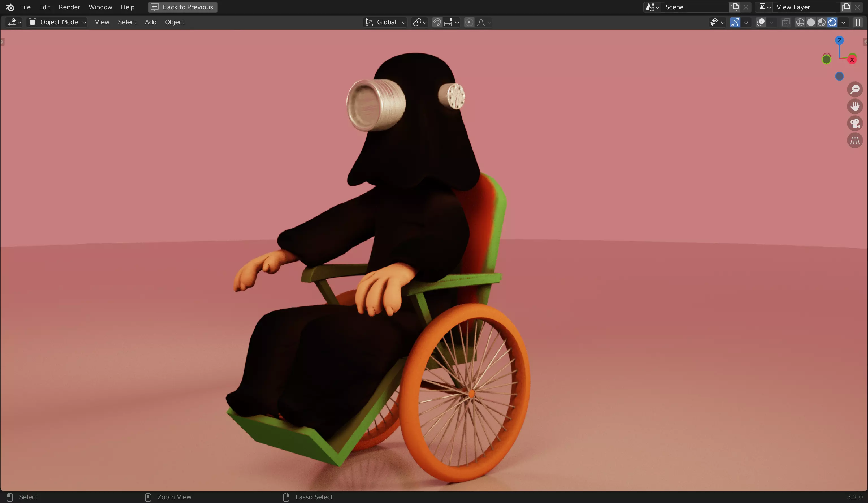Click the pan hand viewport icon
Viewport: 868px width, 503px height.
(854, 106)
